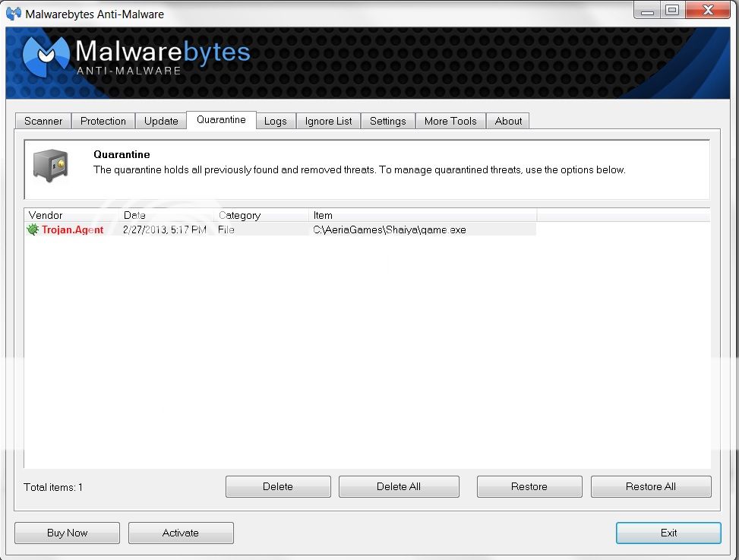The image size is (739, 560).
Task: Minimize the Malwarebytes window
Action: pyautogui.click(x=648, y=11)
